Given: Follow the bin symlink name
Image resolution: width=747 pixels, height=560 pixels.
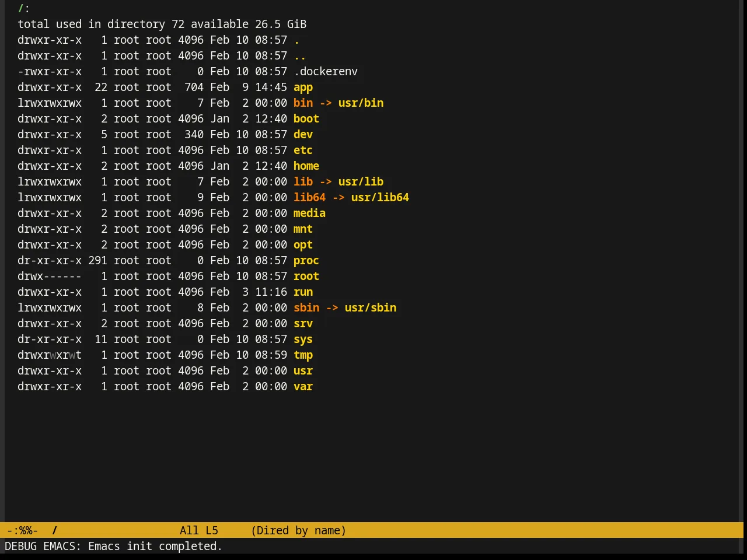Looking at the screenshot, I should click(x=303, y=103).
